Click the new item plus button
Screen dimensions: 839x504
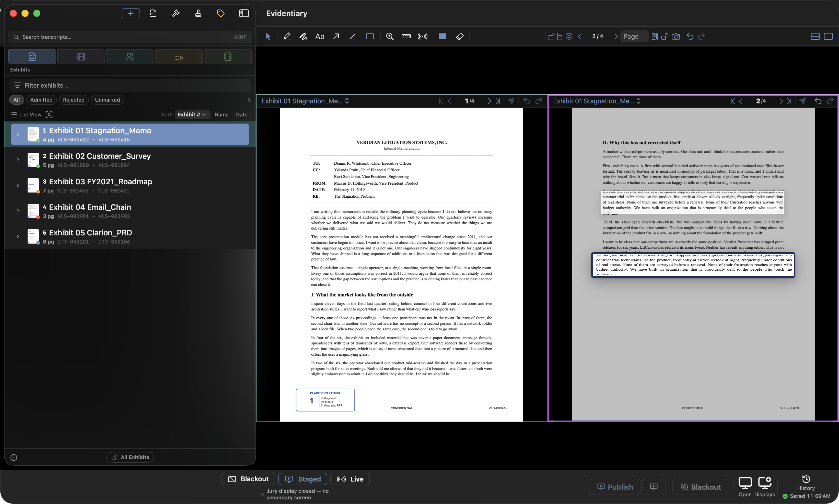pyautogui.click(x=131, y=13)
